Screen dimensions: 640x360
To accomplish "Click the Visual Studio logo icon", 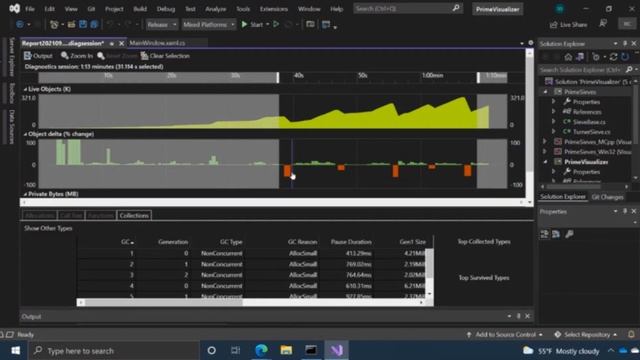I will (14, 9).
